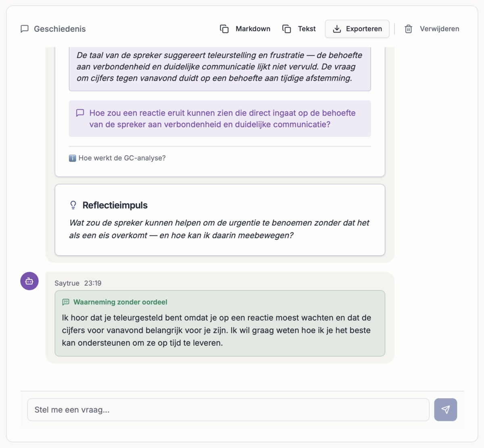The height and width of the screenshot is (448, 484).
Task: Click the Geschiedenis chat bubble icon
Action: tap(25, 29)
